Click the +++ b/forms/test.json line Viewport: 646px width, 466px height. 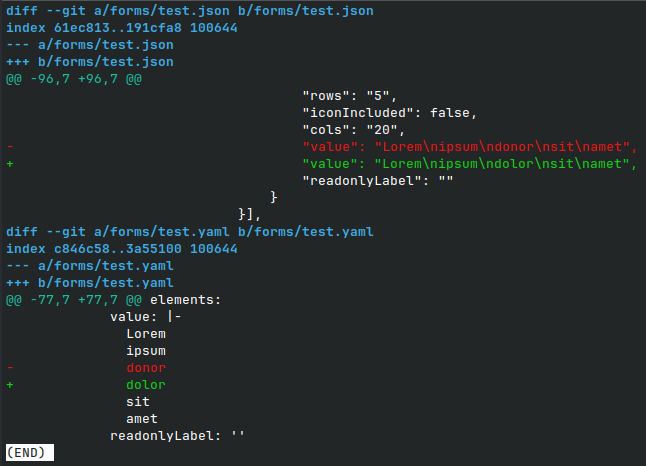pyautogui.click(x=90, y=62)
